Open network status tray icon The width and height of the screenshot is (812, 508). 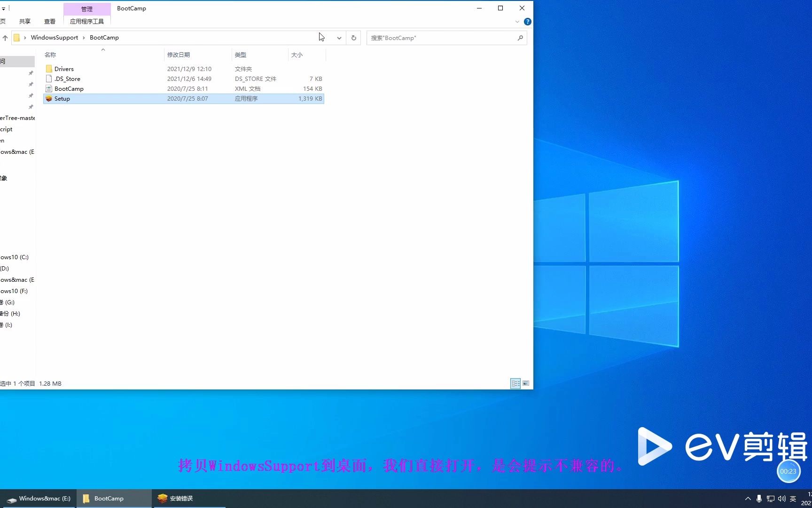coord(770,499)
